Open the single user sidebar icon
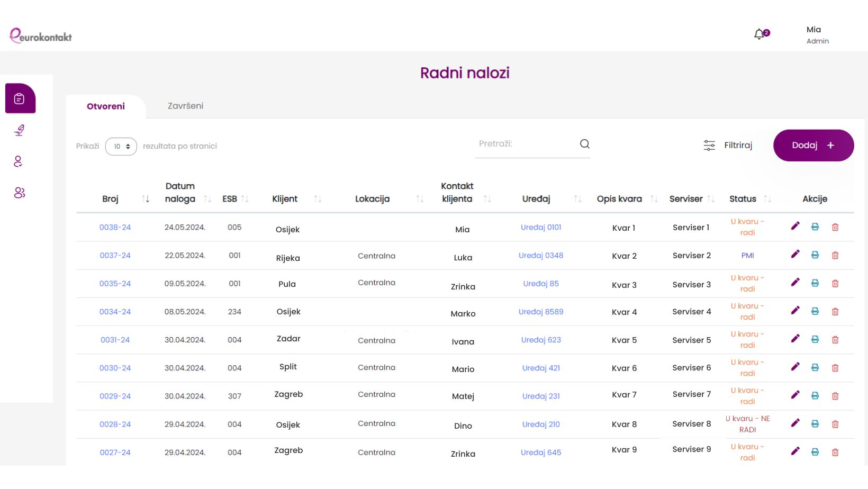The height and width of the screenshot is (489, 868). (x=19, y=161)
